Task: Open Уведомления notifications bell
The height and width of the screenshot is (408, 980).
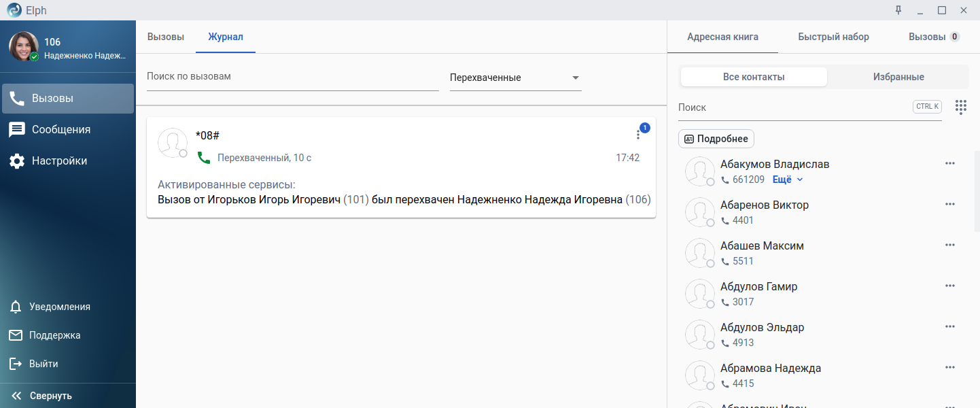Action: 59,307
